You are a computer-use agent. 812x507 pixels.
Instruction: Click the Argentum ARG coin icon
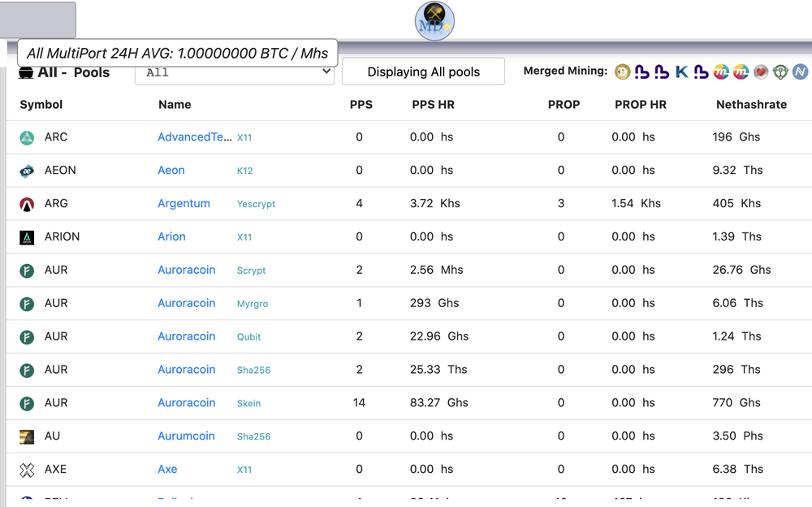[27, 204]
